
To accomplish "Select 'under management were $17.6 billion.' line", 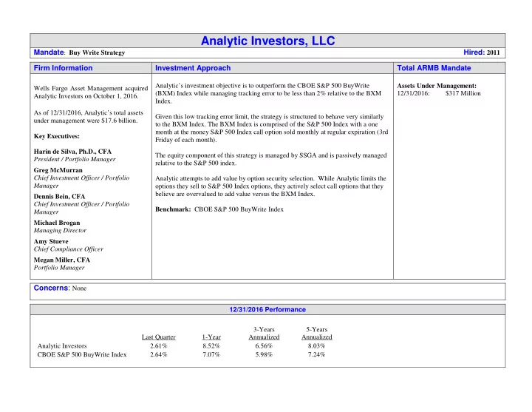I will [86, 121].
